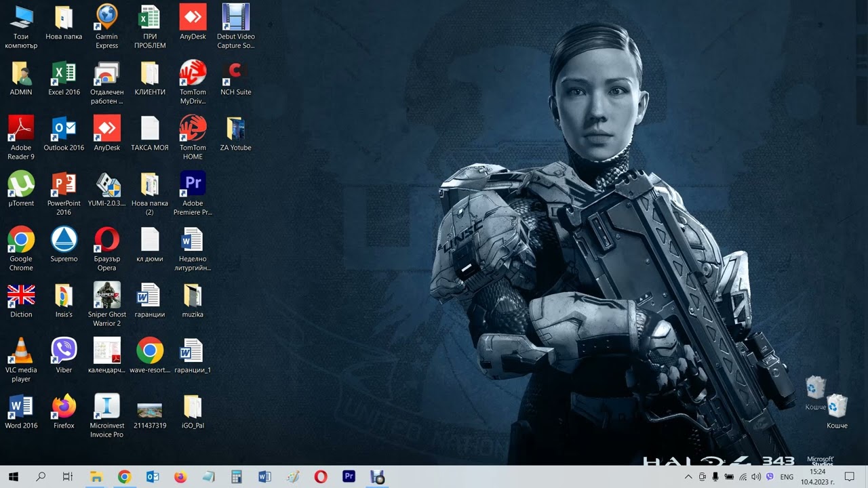Select the Diction shortcut
868x488 pixels.
pyautogui.click(x=21, y=301)
